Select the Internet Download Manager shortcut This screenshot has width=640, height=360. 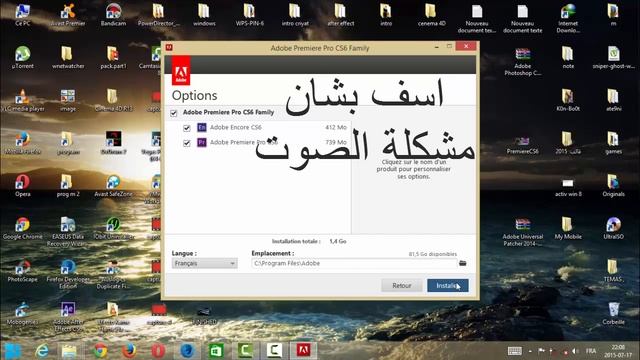[x=568, y=18]
